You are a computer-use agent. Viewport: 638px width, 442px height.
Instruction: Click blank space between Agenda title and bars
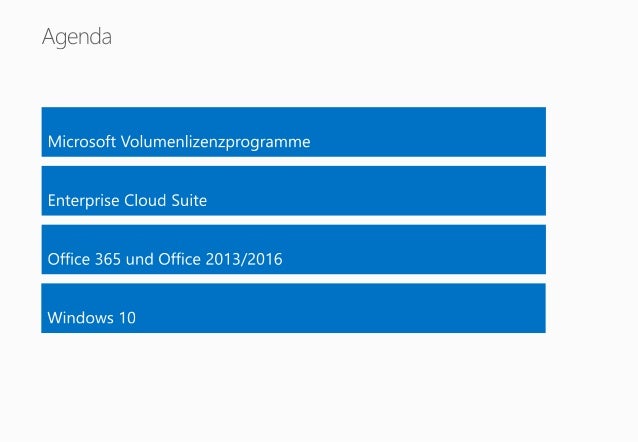point(293,79)
